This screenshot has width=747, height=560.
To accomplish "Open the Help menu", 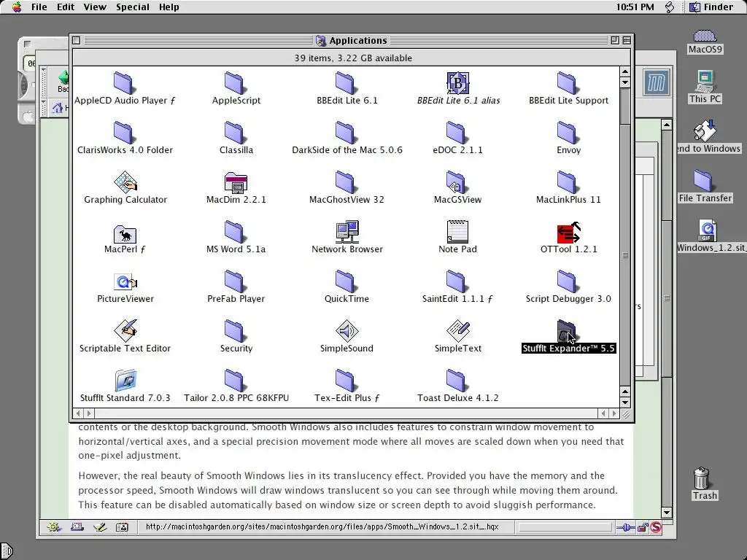I will point(169,7).
